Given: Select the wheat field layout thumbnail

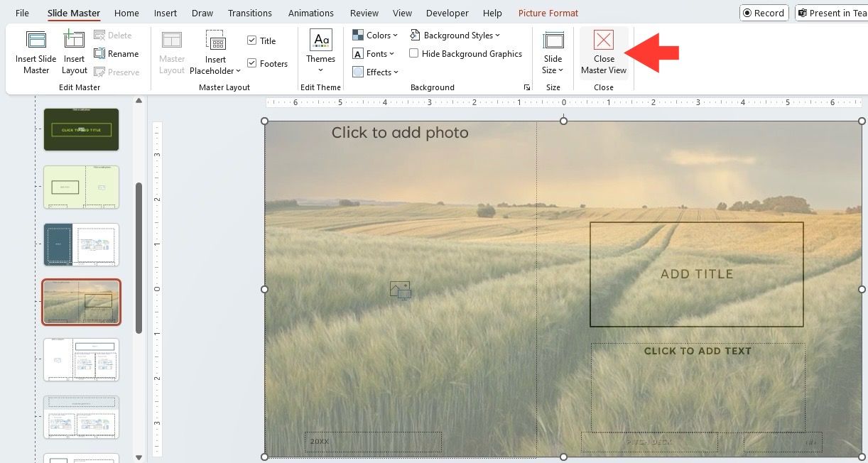Looking at the screenshot, I should click(81, 302).
